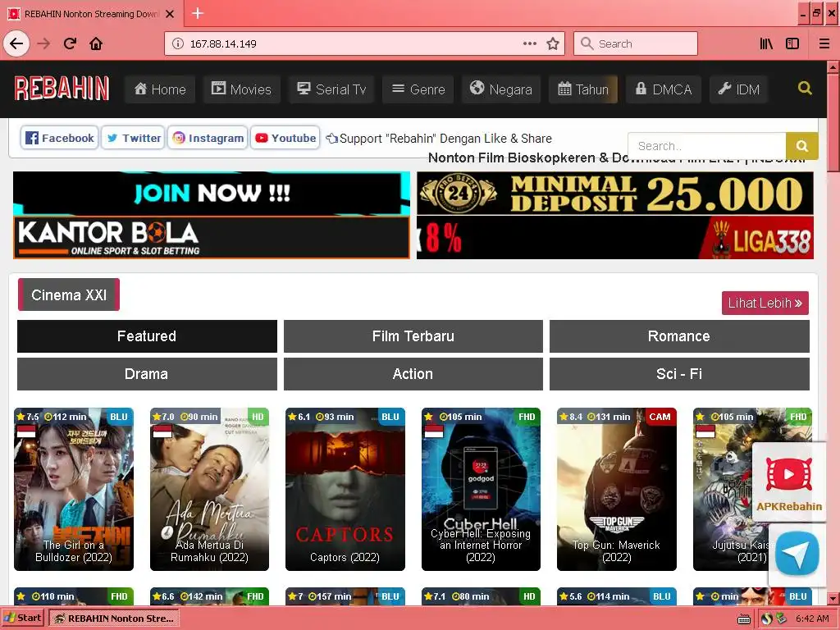Open the browser home page icon
The width and height of the screenshot is (840, 630).
[x=96, y=43]
